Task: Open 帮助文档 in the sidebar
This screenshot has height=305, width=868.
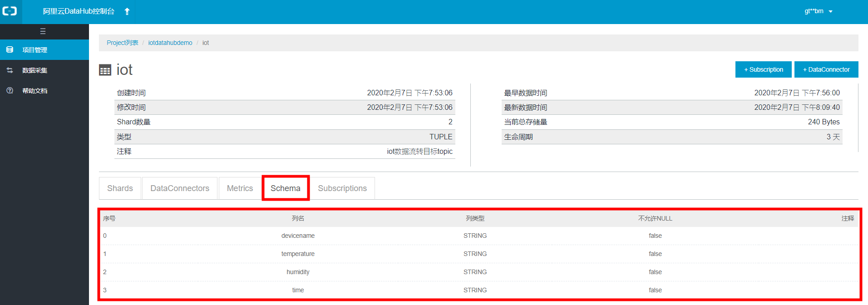Action: coord(44,90)
